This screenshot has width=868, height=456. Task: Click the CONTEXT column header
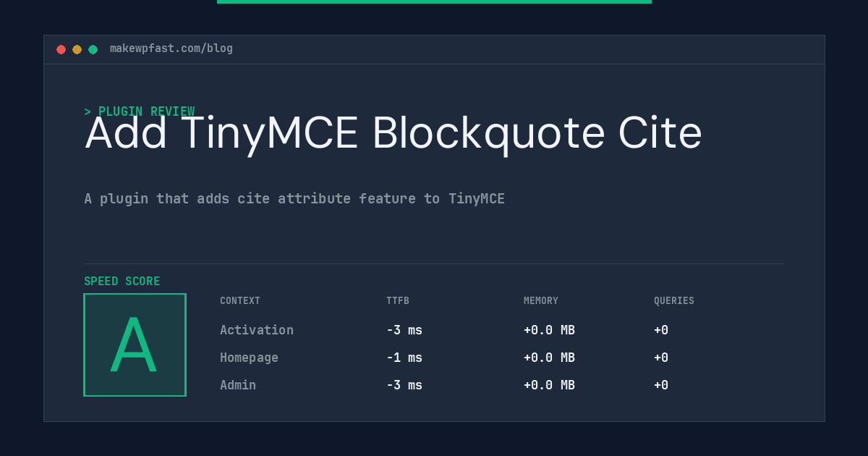click(240, 301)
